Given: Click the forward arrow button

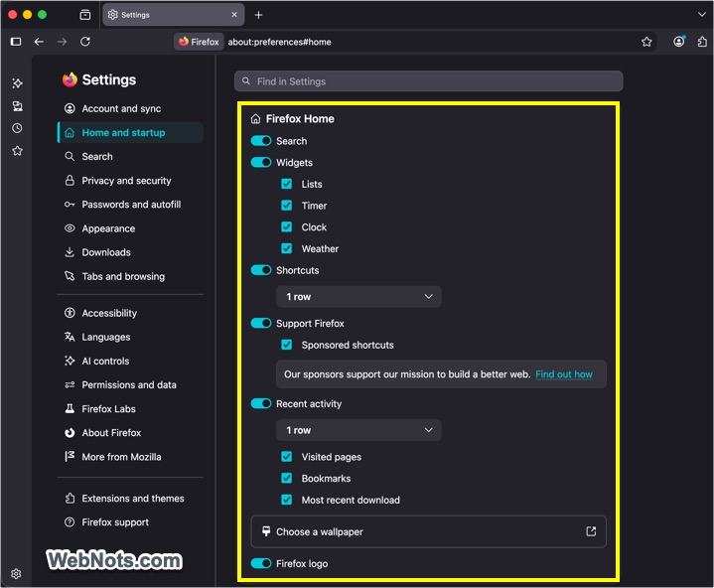Looking at the screenshot, I should (x=62, y=42).
